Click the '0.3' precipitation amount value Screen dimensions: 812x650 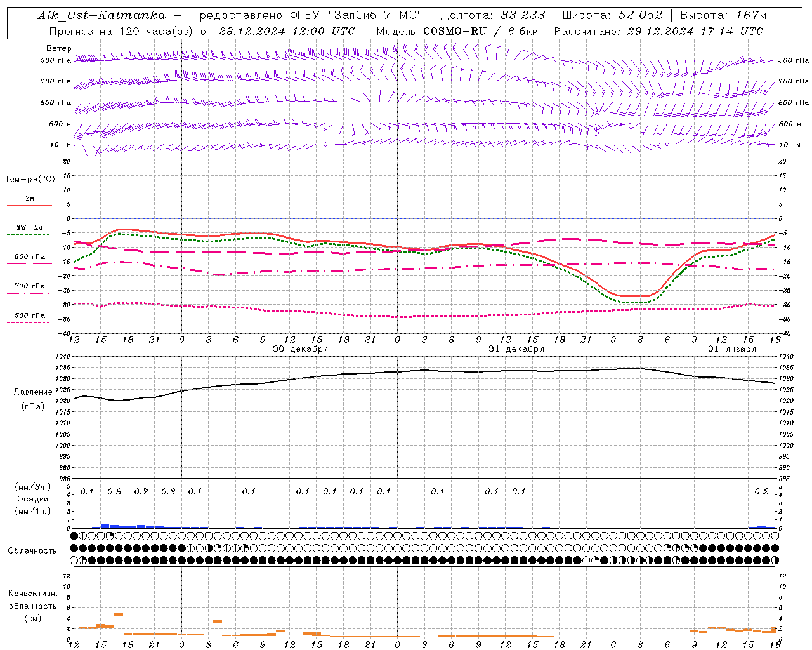pos(168,492)
